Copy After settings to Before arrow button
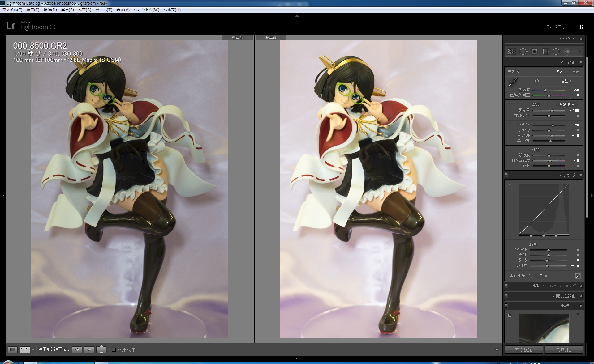Screen dimensions: 594x364 click(89, 349)
